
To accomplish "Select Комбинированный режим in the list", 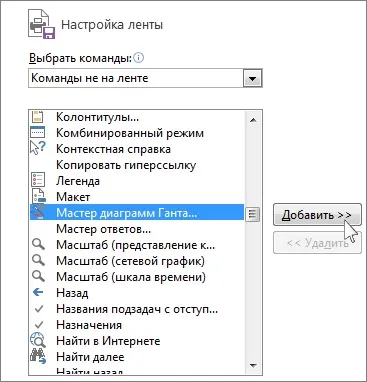I will tap(137, 133).
